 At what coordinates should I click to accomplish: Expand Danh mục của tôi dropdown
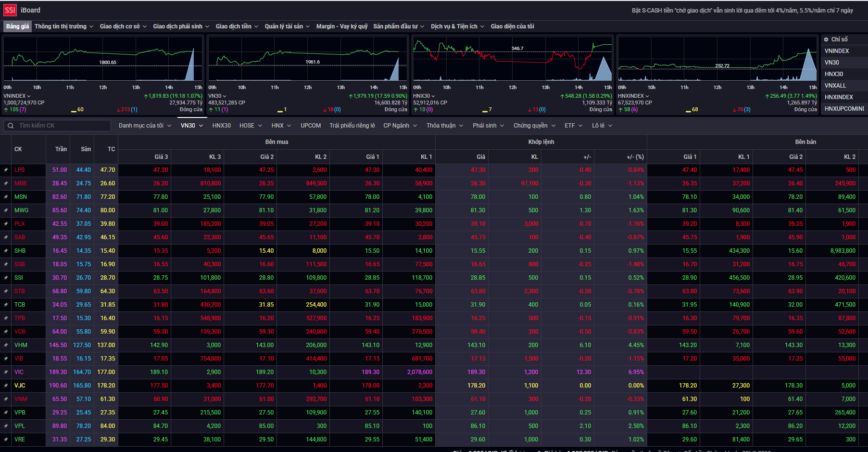145,126
